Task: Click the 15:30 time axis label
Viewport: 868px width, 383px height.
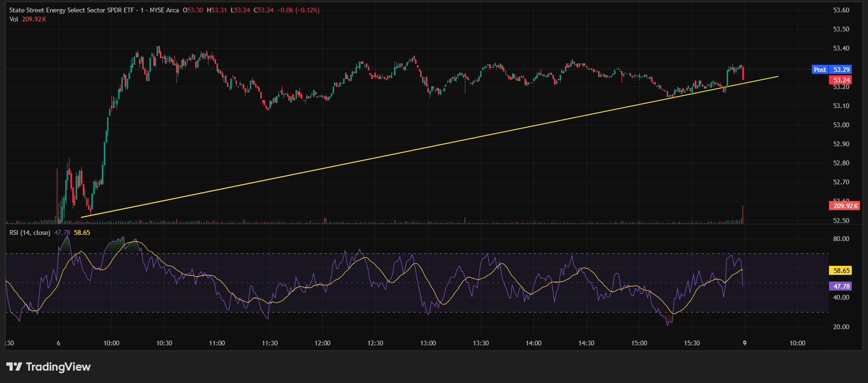Action: click(x=692, y=343)
